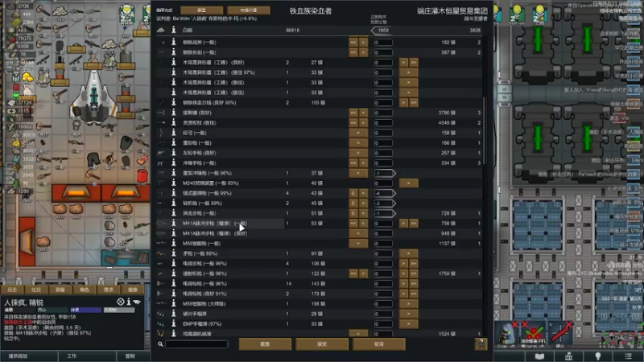Click the blue 休息 need bar
The height and width of the screenshot is (362, 644).
85,310
